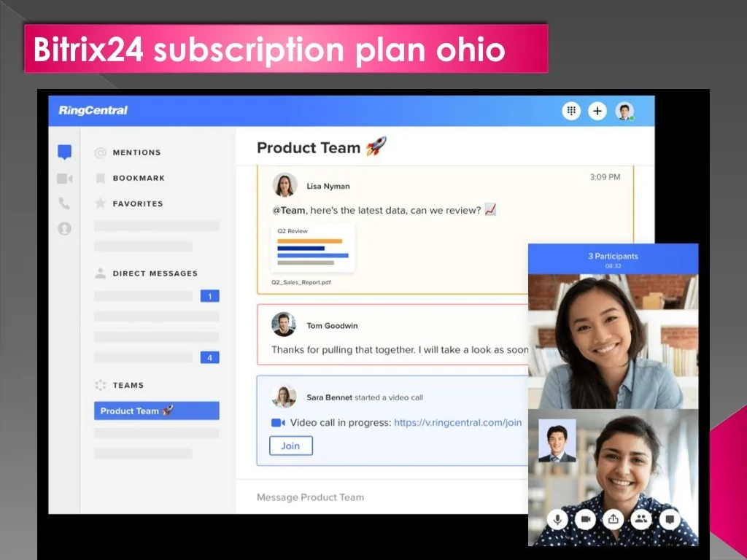This screenshot has height=560, width=747.
Task: Open the participants icon in the video call
Action: point(640,520)
